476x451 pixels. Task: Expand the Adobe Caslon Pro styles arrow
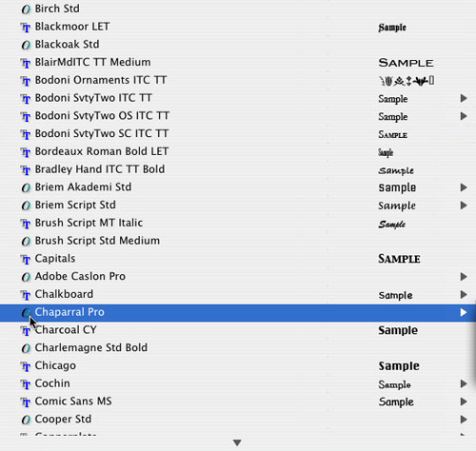coord(464,277)
